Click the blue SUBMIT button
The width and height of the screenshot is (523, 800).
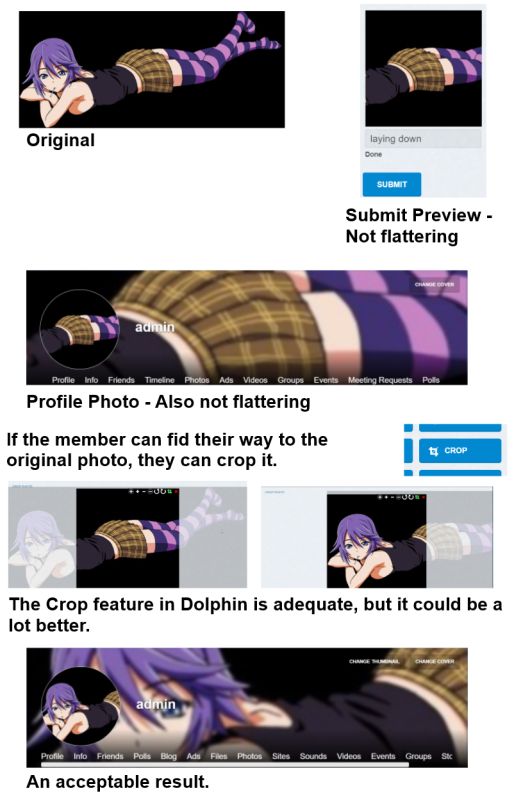(392, 184)
